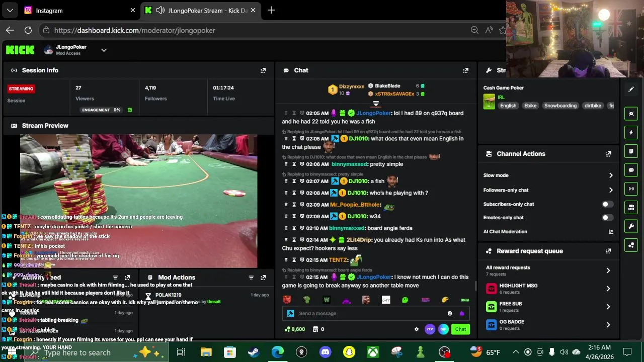This screenshot has width=644, height=362.
Task: Click the 7TV emotes button
Action: click(x=430, y=329)
